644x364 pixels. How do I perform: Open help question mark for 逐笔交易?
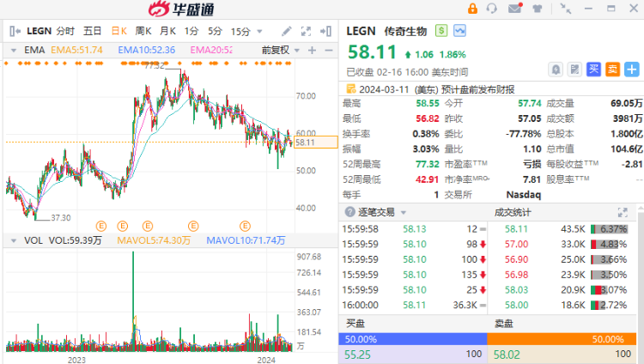[x=350, y=212]
